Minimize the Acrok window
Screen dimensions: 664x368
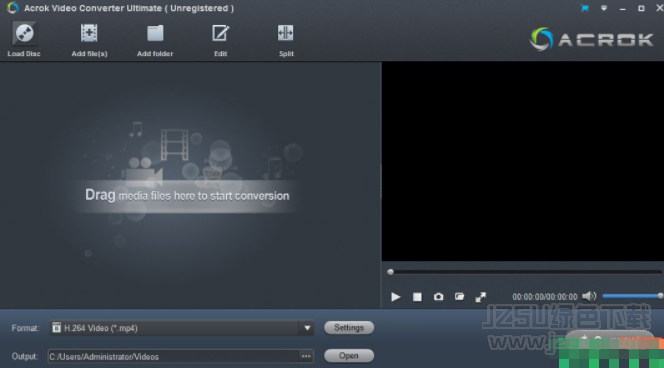[x=622, y=8]
